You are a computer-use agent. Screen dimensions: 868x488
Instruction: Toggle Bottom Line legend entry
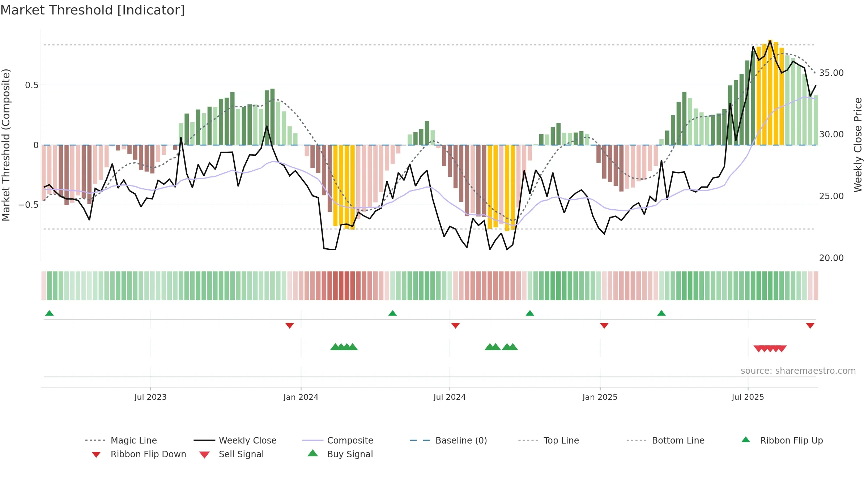pos(665,440)
